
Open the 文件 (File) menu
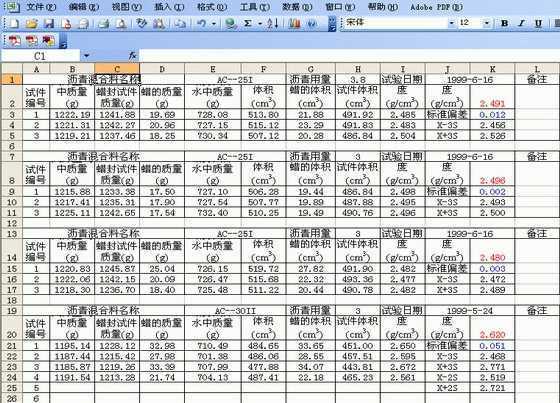(41, 6)
